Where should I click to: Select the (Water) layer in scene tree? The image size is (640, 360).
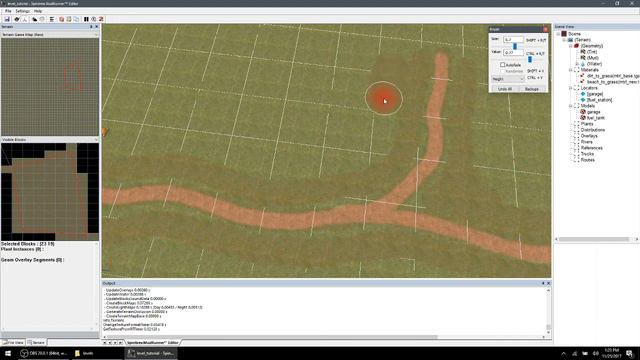click(x=594, y=64)
